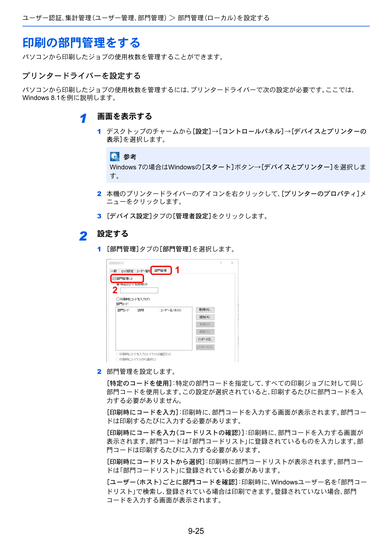Click the 削除(D) button
Viewport: 392px width, 555px height.
point(205,324)
